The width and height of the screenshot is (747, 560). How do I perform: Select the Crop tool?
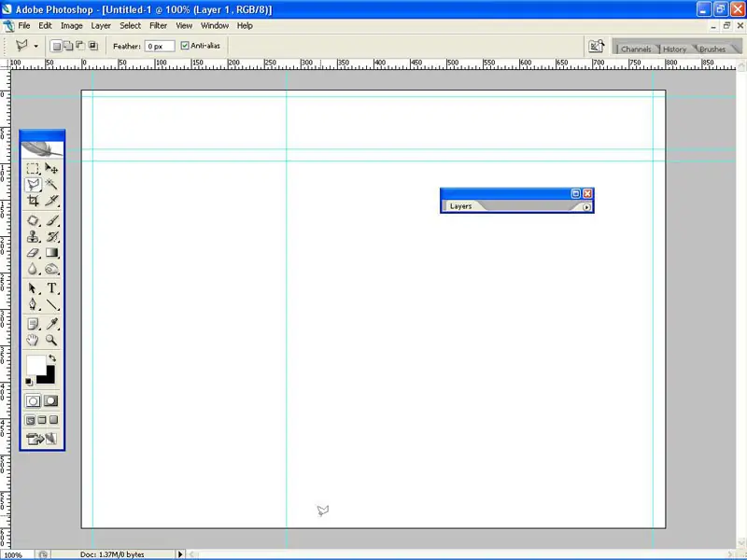coord(33,201)
